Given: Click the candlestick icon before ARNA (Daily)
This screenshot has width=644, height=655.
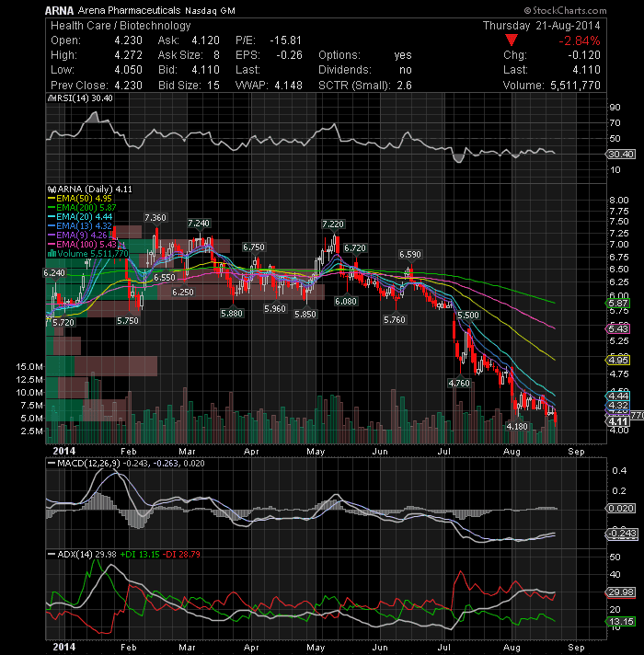Looking at the screenshot, I should [52, 190].
